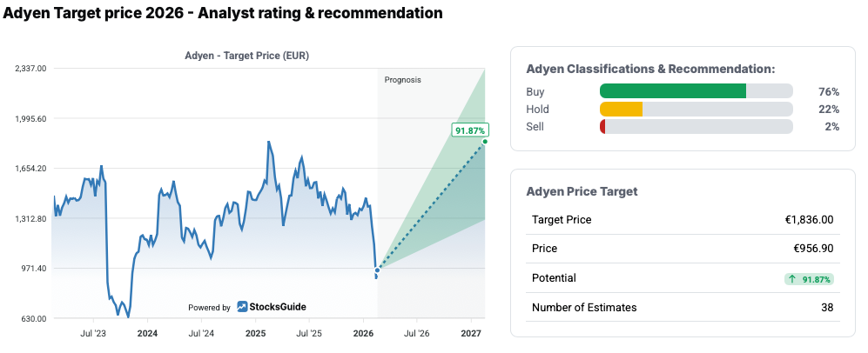Click the StocksGuide logo icon
This screenshot has width=868, height=353.
(x=242, y=307)
